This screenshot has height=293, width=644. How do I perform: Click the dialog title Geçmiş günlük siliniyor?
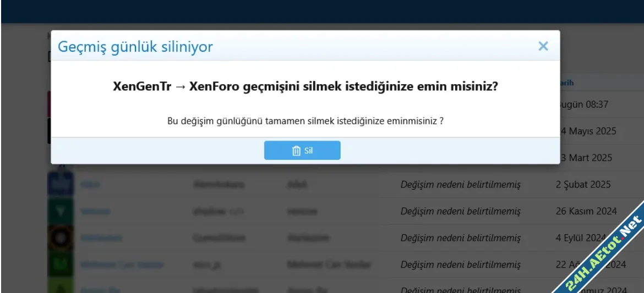[135, 46]
